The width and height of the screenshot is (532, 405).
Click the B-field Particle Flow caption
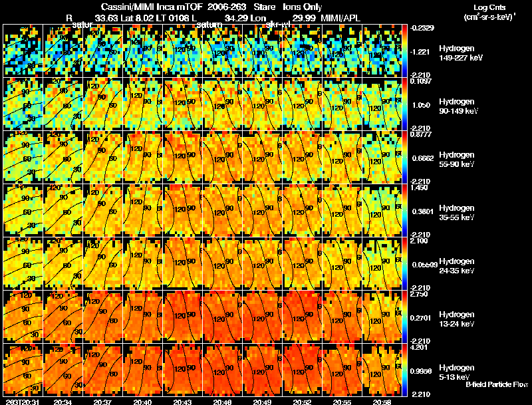(x=497, y=384)
